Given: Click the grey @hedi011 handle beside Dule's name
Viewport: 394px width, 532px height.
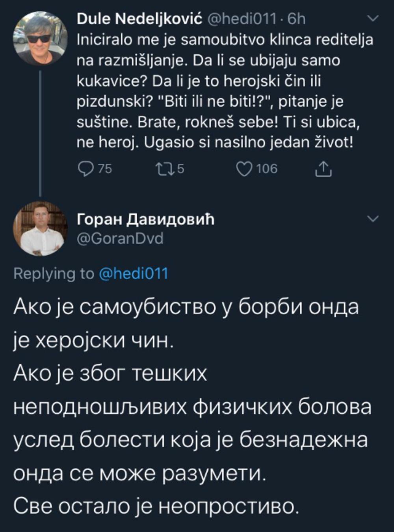Looking at the screenshot, I should (241, 19).
